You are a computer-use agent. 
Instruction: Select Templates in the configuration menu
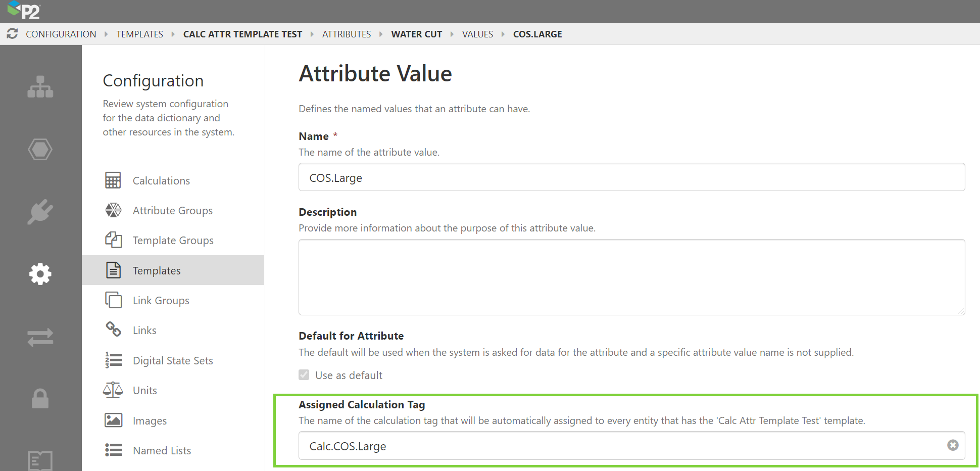tap(157, 271)
